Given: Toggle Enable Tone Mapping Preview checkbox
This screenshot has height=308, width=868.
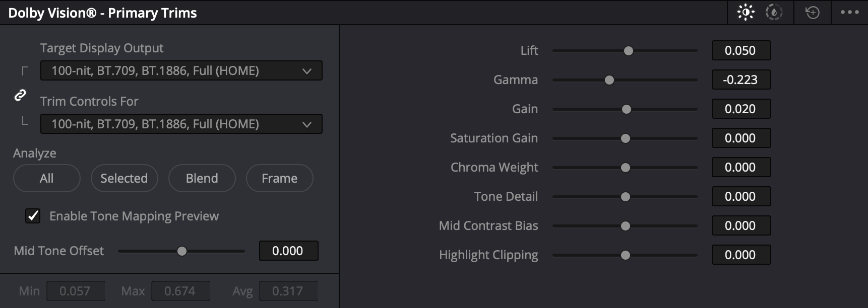Looking at the screenshot, I should point(33,216).
